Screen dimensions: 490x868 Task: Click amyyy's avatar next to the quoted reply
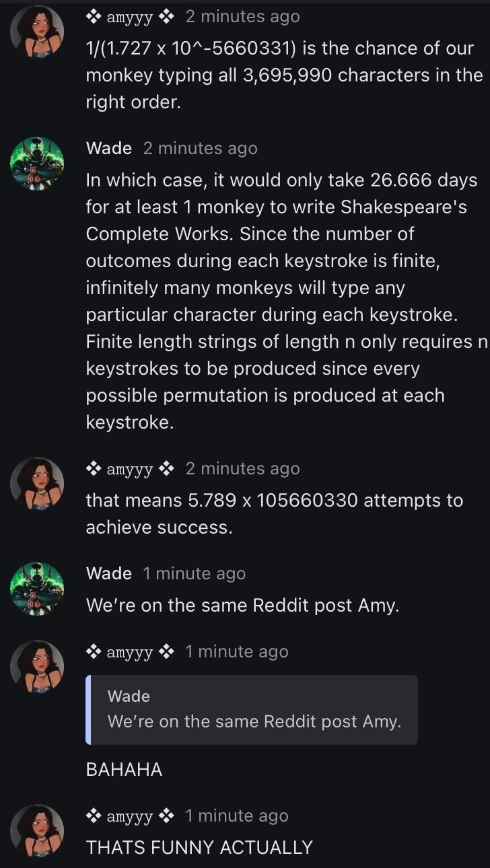click(x=38, y=667)
